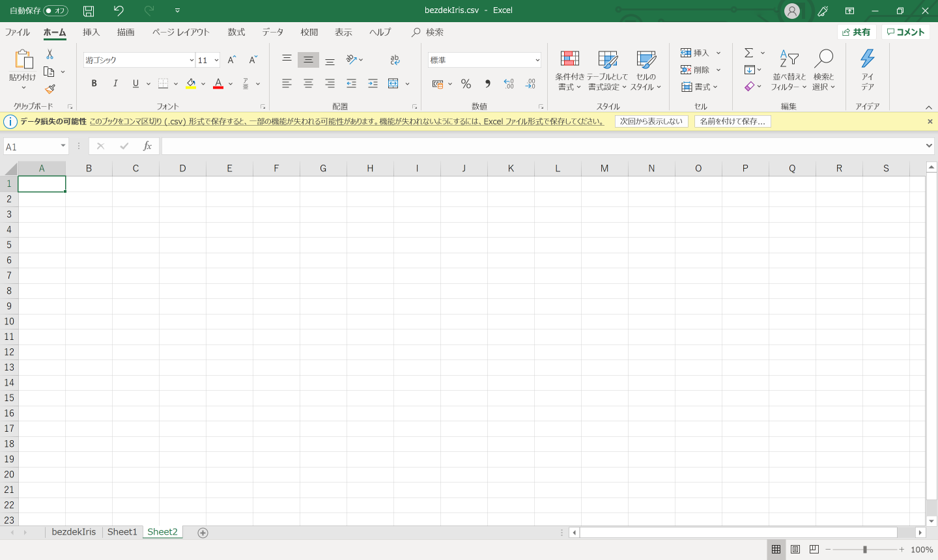The width and height of the screenshot is (938, 560).
Task: Cut selection with the scissors icon
Action: click(x=50, y=55)
